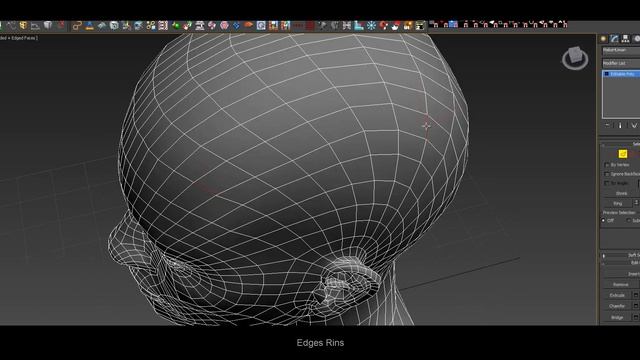Click the Edged Faces viewport label
Viewport: 640px width, 360px height.
click(x=24, y=38)
